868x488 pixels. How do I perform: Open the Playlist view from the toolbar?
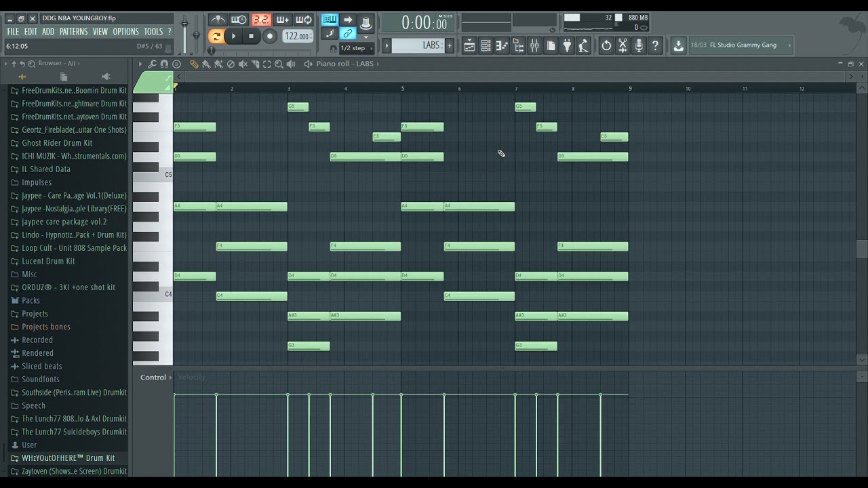(x=469, y=46)
